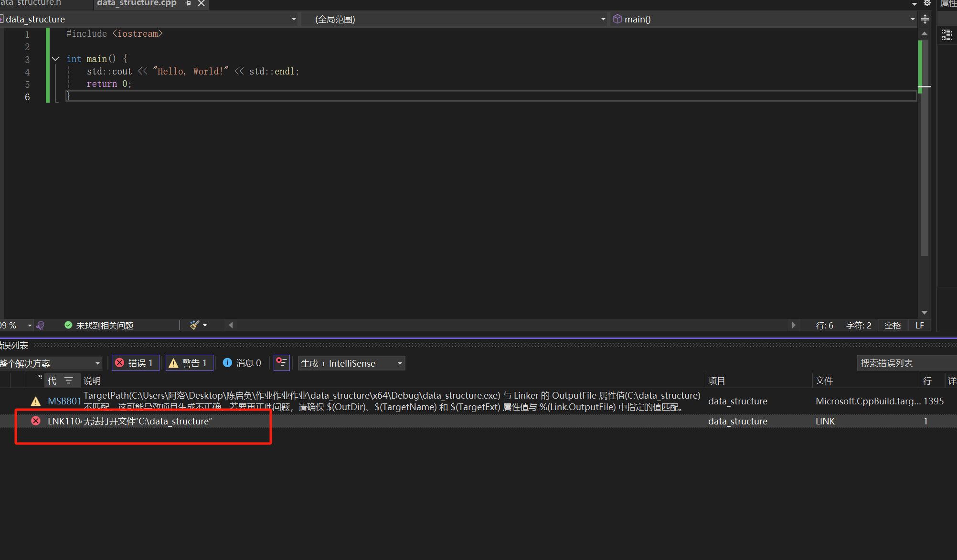Expand the main() member dropdown

pyautogui.click(x=912, y=19)
